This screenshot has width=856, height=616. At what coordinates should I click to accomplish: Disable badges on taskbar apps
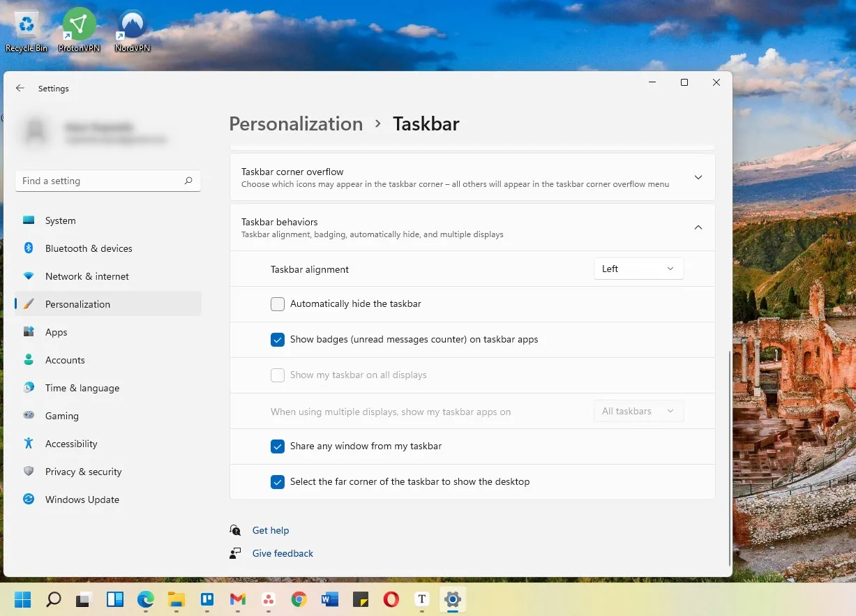point(277,340)
